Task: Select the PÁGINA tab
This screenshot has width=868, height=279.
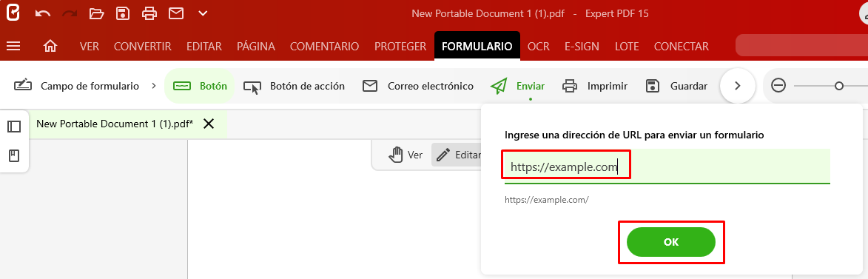Action: pyautogui.click(x=256, y=47)
